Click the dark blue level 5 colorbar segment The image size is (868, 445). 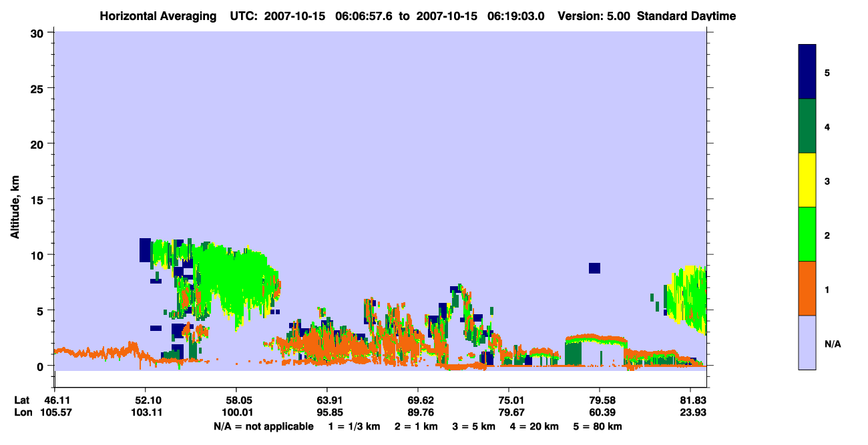(807, 72)
